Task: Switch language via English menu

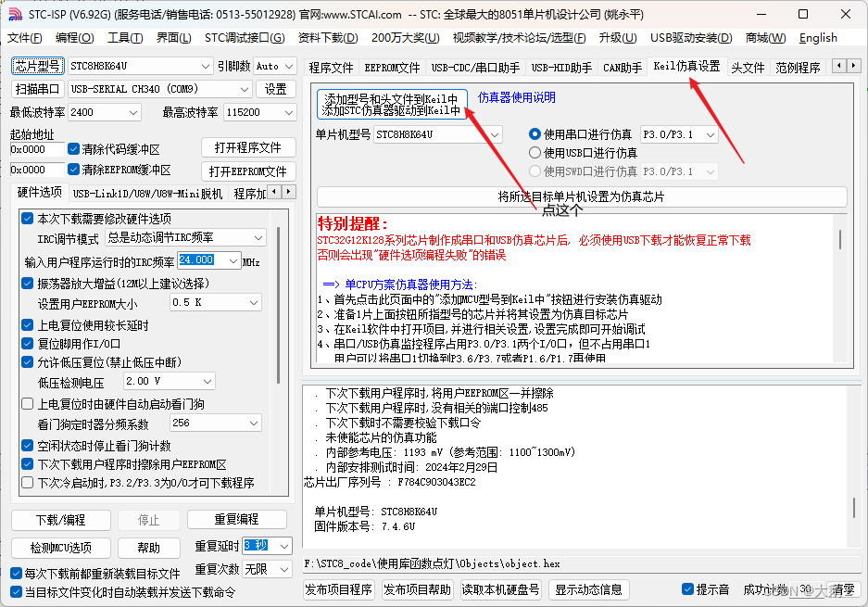Action: 818,38
